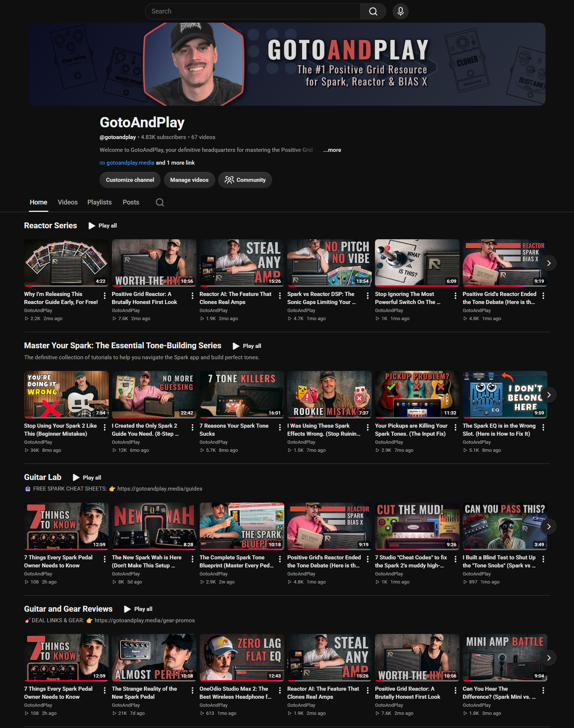The height and width of the screenshot is (728, 574).
Task: Open '7 TONE KILLERS' video thumbnail
Action: (242, 394)
